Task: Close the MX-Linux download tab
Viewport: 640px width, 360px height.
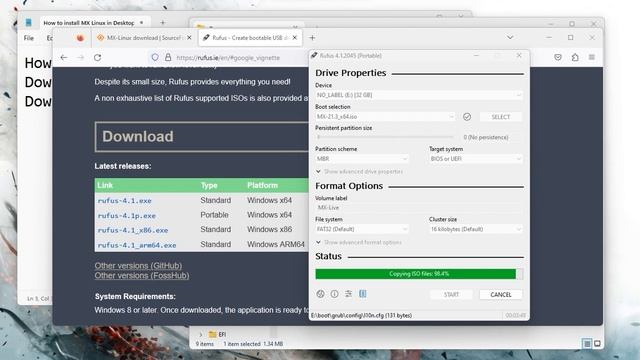Action: tap(189, 38)
